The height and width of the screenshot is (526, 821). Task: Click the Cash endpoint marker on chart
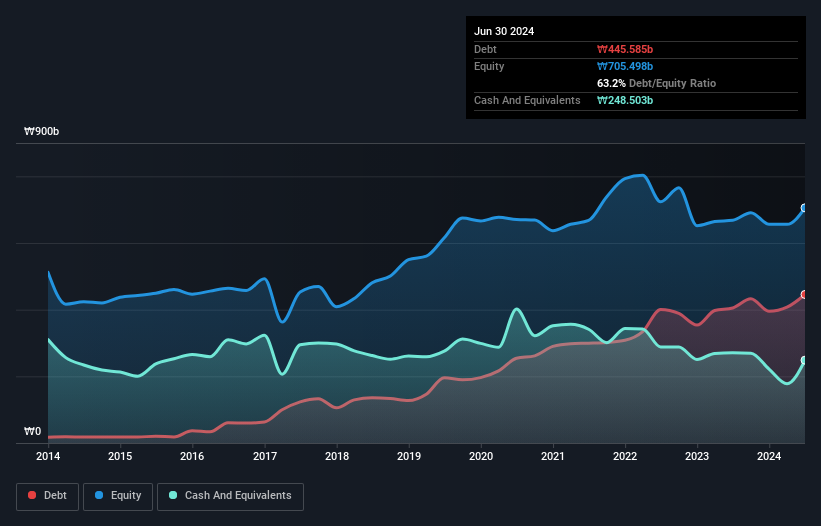click(x=805, y=360)
